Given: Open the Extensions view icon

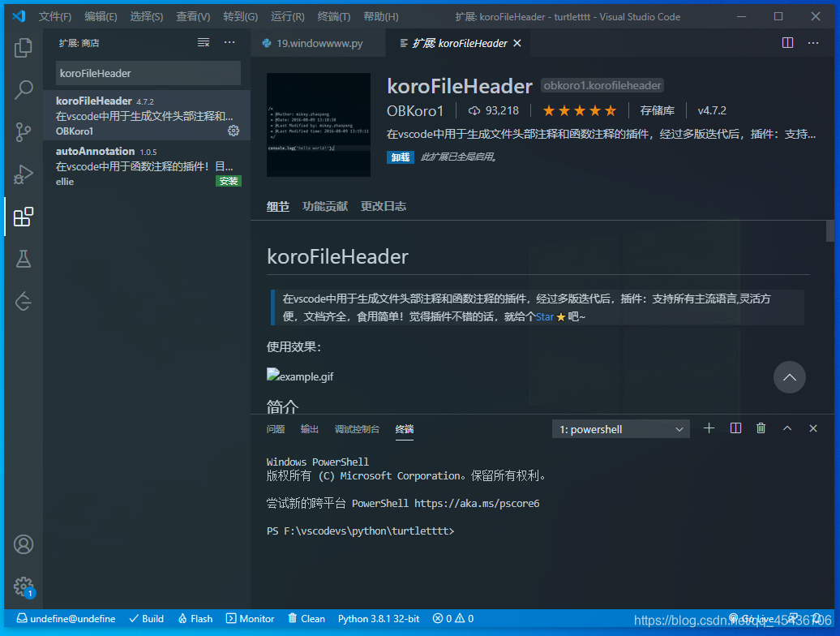Looking at the screenshot, I should pos(23,217).
